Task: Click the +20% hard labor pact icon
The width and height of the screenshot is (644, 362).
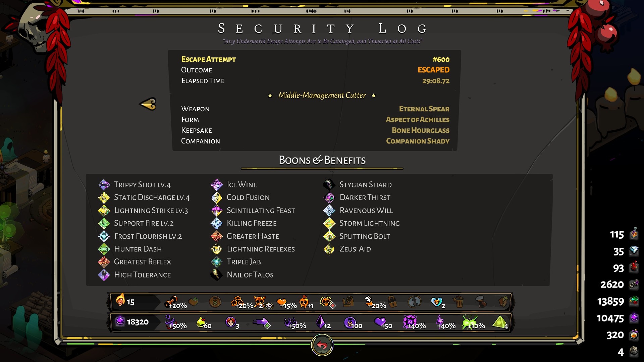Action: click(175, 302)
